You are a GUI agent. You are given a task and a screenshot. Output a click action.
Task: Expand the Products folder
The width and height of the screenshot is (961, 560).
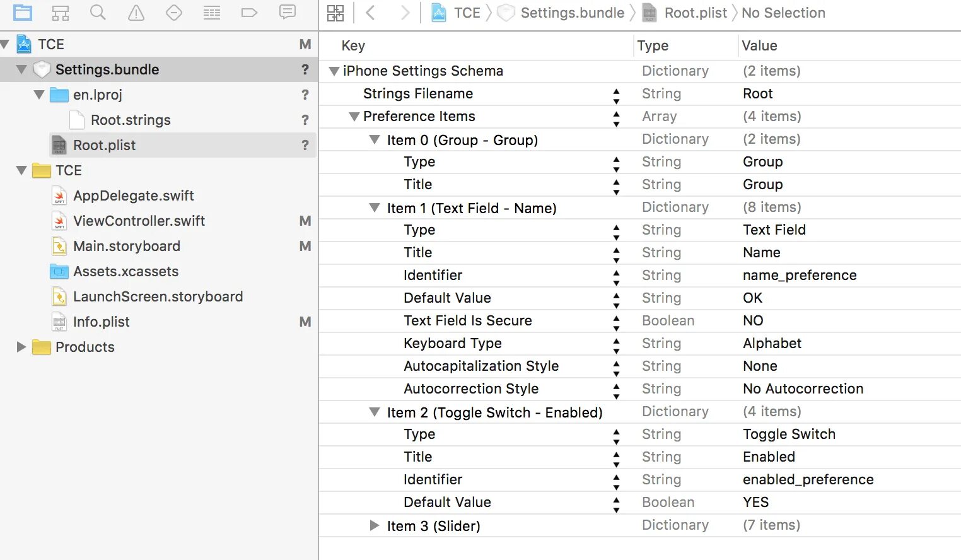(21, 347)
